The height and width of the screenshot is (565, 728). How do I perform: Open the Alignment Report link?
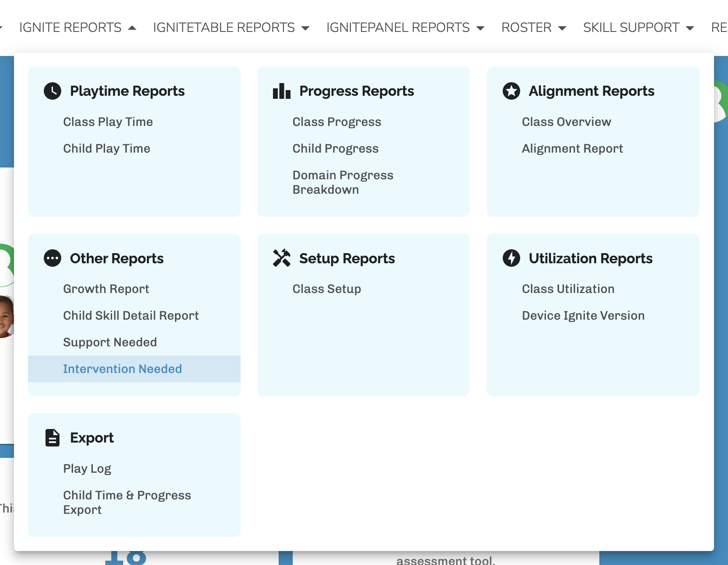pyautogui.click(x=572, y=148)
